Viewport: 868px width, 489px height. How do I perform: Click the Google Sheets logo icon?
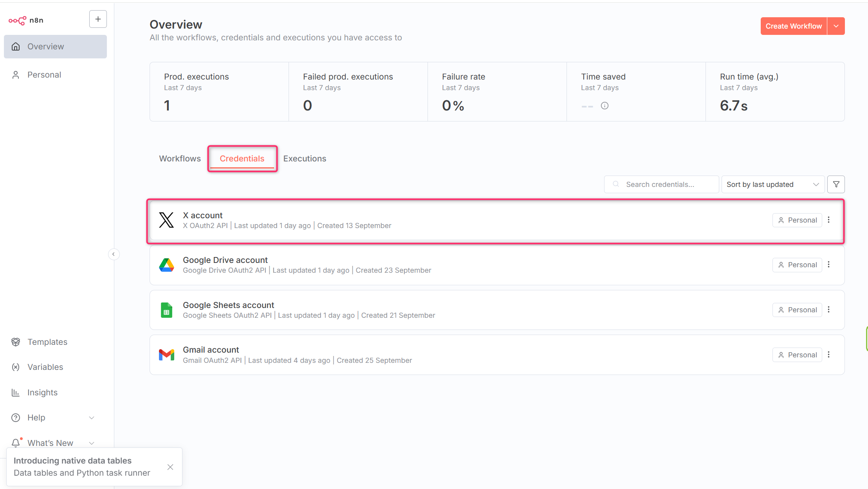pos(166,310)
